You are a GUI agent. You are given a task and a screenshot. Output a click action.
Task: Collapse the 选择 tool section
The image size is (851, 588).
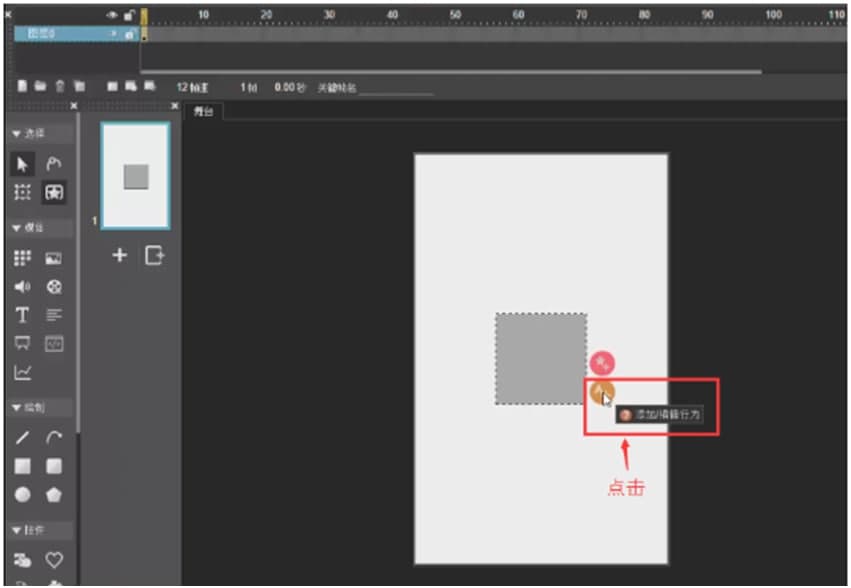click(x=30, y=134)
